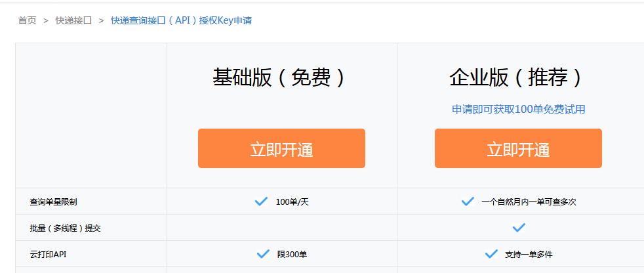The width and height of the screenshot is (644, 273).
Task: Click the 一个自然月内一单可查多次 text
Action: coord(529,201)
